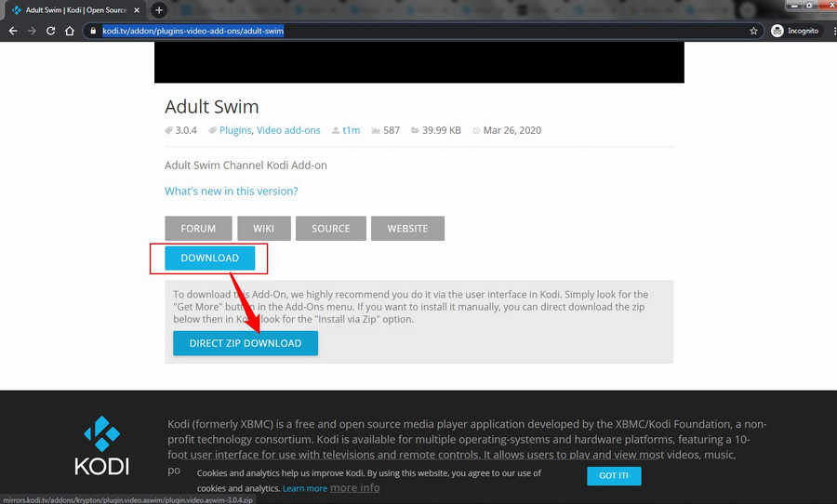The image size is (837, 504).
Task: Open the Video add-ons category link
Action: (288, 130)
